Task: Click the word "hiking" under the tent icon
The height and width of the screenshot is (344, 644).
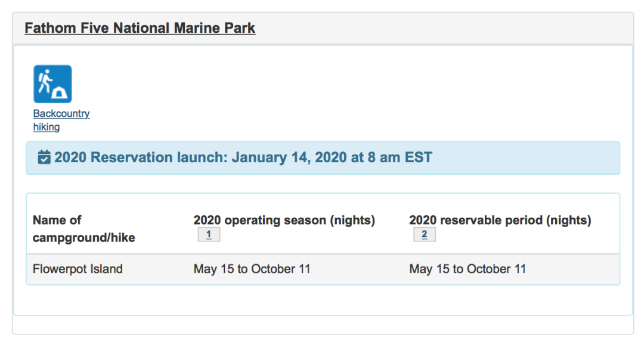Action: tap(47, 127)
